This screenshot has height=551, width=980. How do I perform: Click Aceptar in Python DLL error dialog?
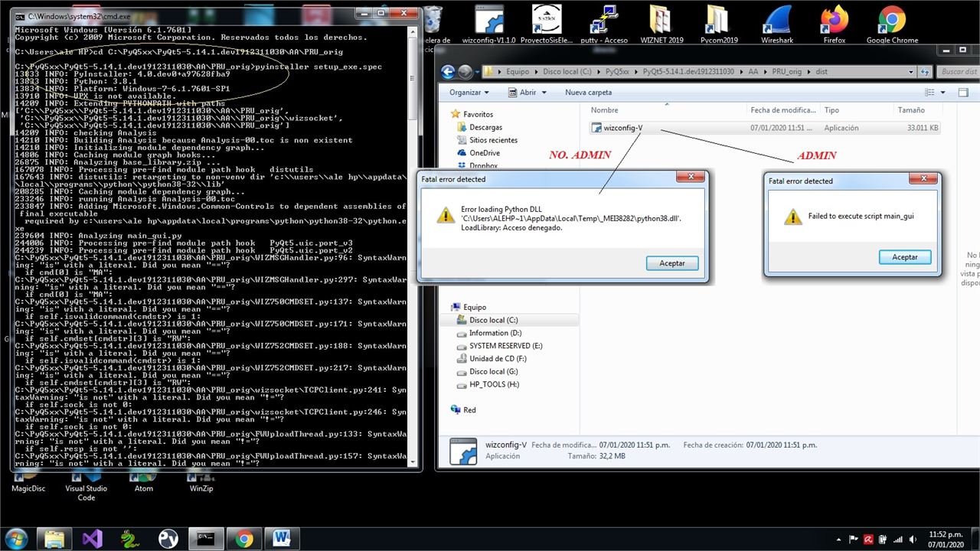pos(672,262)
